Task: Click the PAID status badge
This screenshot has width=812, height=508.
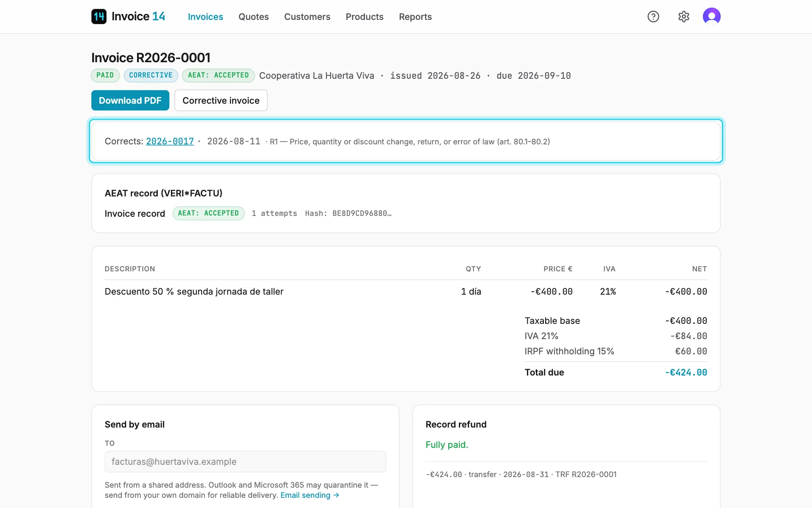Action: pyautogui.click(x=105, y=75)
